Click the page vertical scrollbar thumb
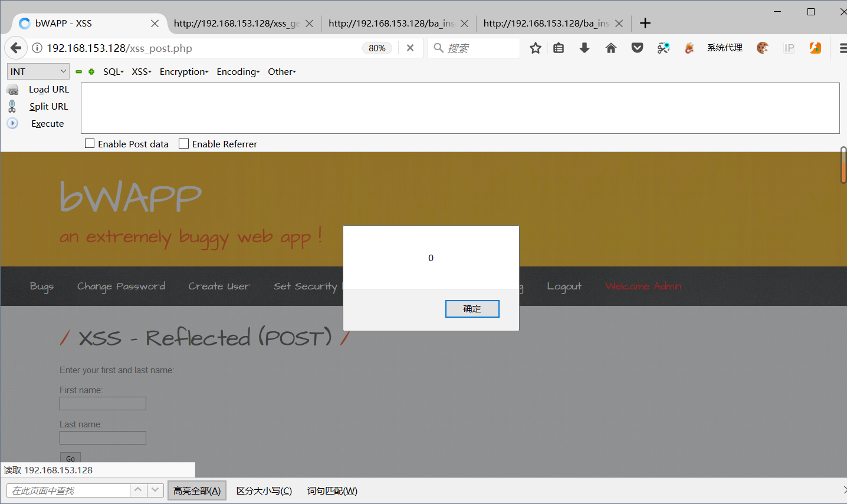The width and height of the screenshot is (847, 504). click(x=843, y=165)
